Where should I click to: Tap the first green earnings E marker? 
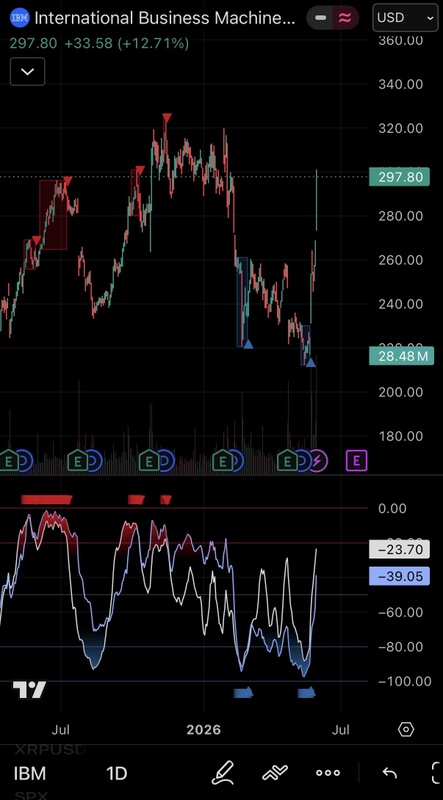(9, 461)
